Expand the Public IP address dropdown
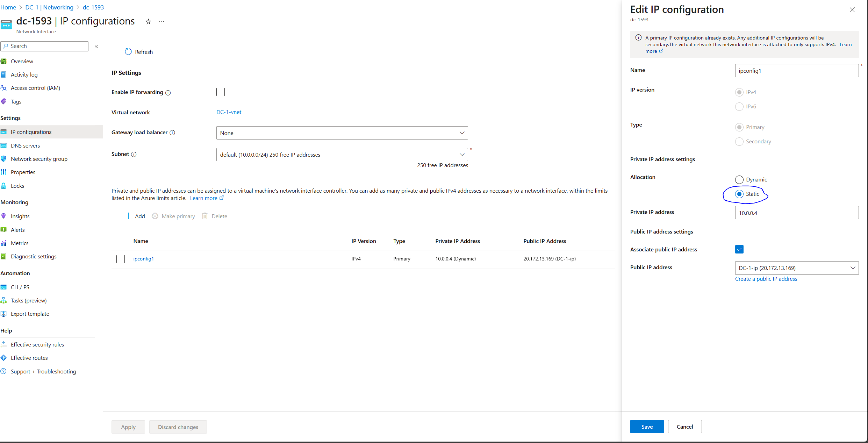 pos(853,268)
